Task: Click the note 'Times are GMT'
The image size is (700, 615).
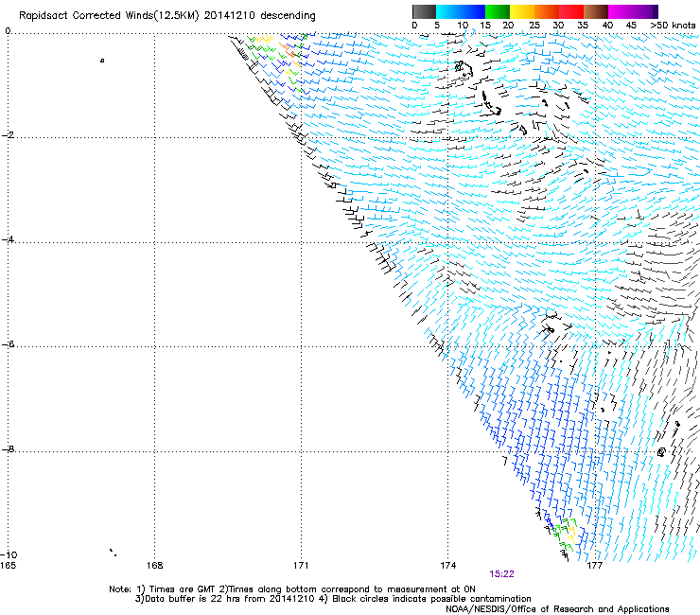Action: click(182, 589)
